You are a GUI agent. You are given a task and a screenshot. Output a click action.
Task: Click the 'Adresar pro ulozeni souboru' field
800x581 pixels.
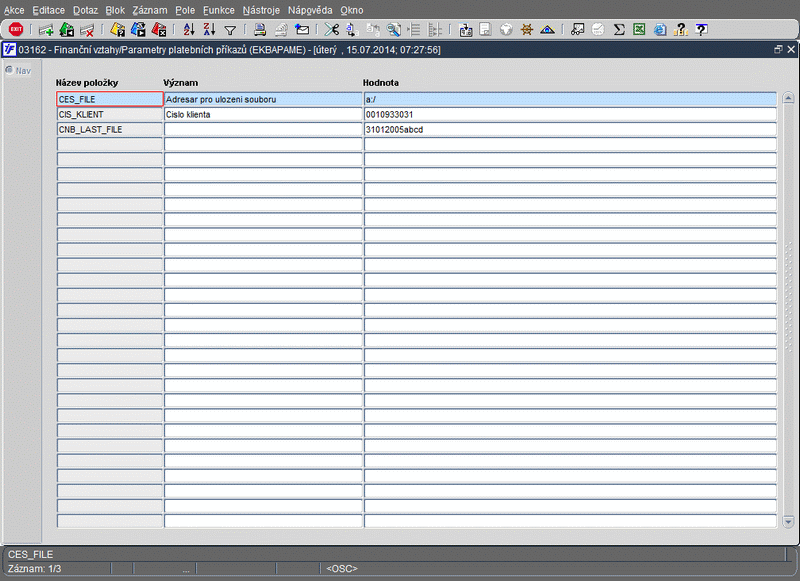[263, 99]
